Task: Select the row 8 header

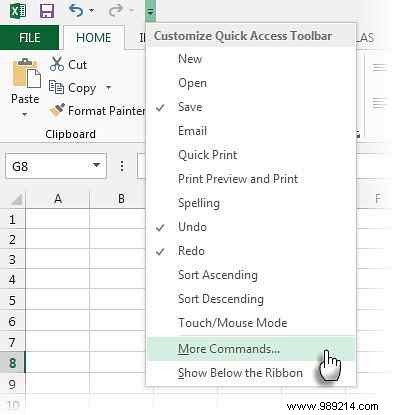Action: click(x=12, y=362)
